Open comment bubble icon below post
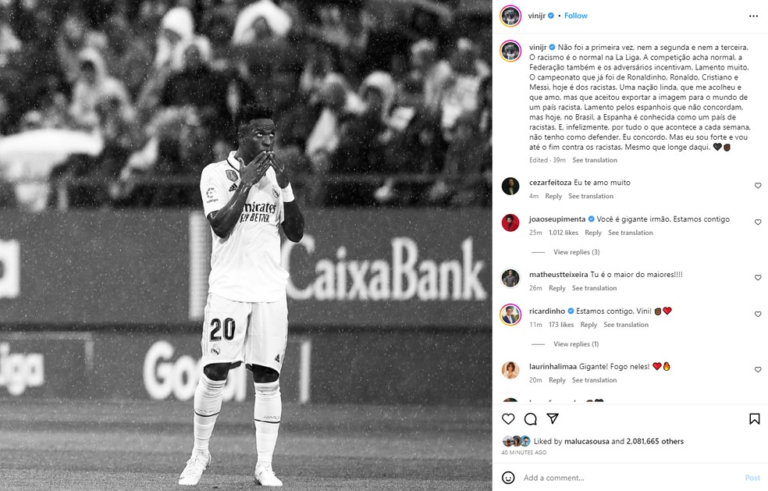The height and width of the screenshot is (491, 768). tap(530, 418)
